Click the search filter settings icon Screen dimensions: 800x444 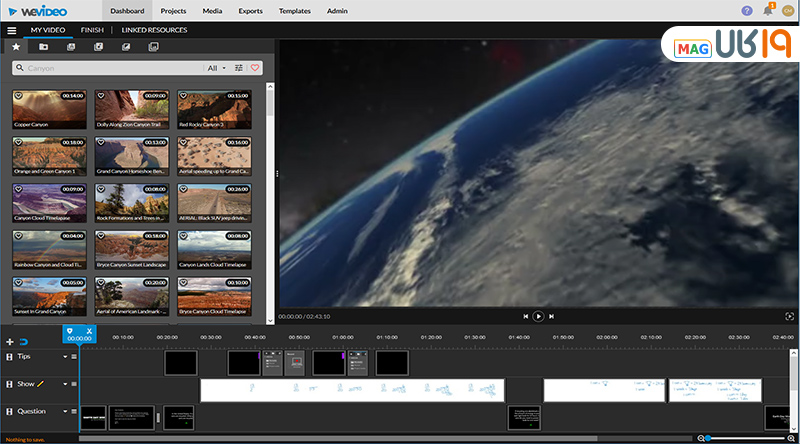tap(239, 68)
